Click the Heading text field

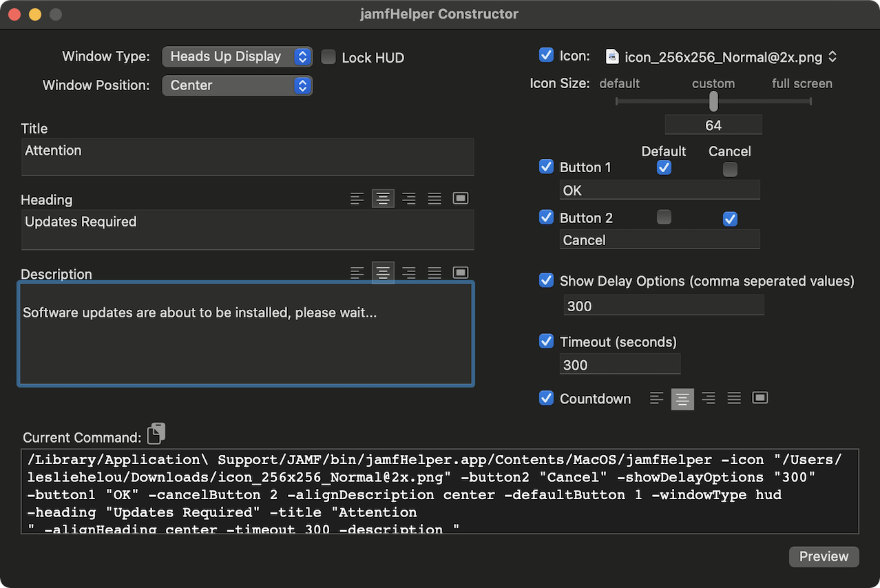247,230
